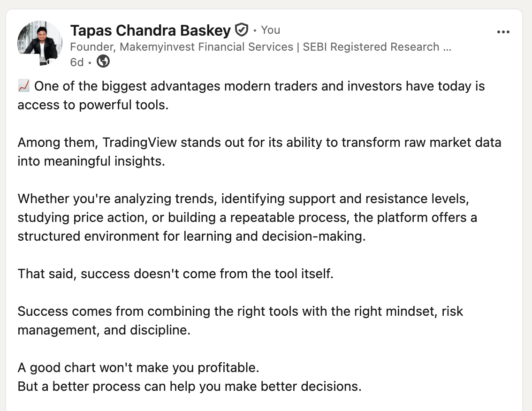Click 'Makemyinvest Financial Services' in the headline
Viewport: 532px width, 411px height.
pyautogui.click(x=206, y=46)
